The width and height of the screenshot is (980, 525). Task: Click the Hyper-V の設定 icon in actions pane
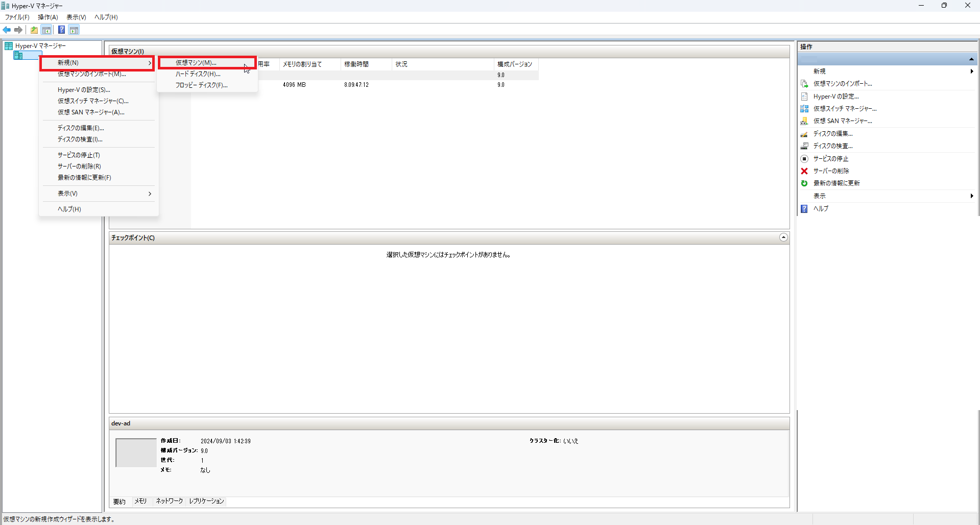click(804, 97)
